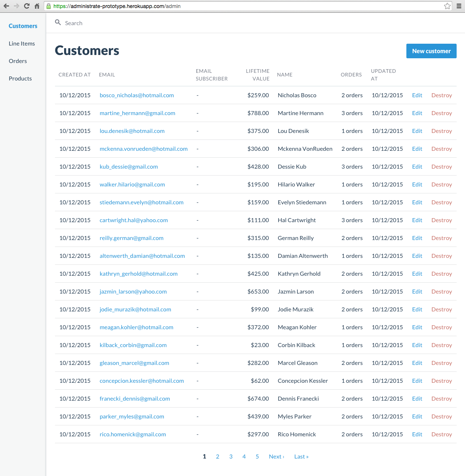Edit the Nicholas Bosco record
Screen dimensions: 465x476
coord(417,95)
